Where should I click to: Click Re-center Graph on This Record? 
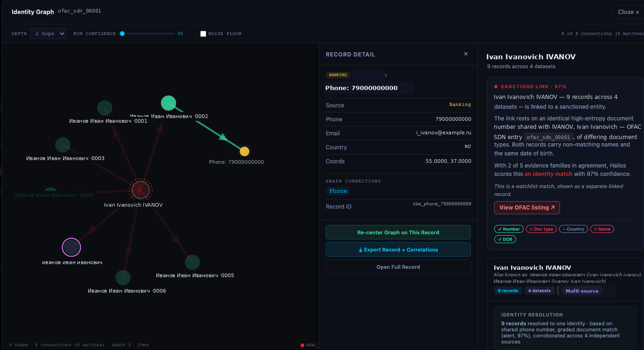[398, 232]
